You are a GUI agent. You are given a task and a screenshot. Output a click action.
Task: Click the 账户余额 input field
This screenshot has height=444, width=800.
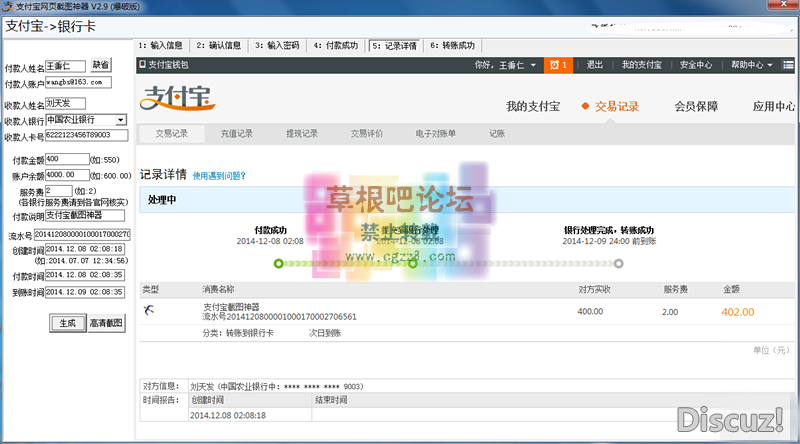click(x=67, y=175)
